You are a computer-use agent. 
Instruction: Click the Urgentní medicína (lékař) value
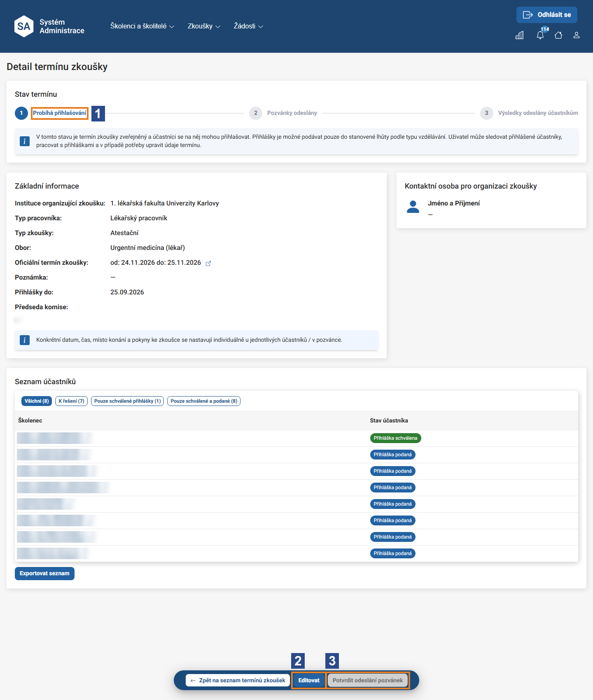pos(147,248)
